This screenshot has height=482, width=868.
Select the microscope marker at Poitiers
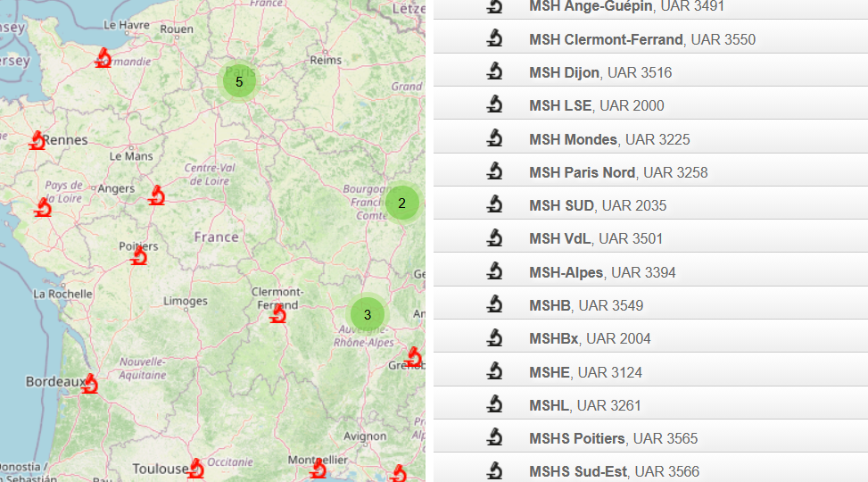coord(139,255)
